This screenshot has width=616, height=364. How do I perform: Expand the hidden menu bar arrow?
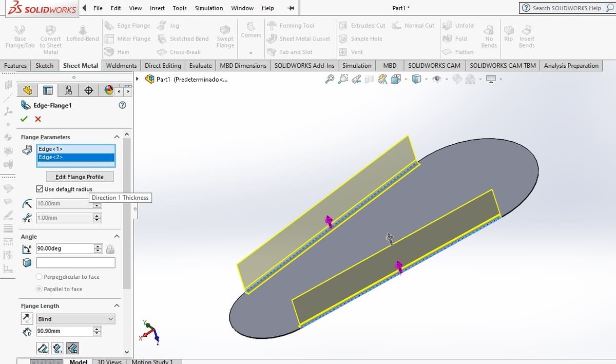(84, 8)
